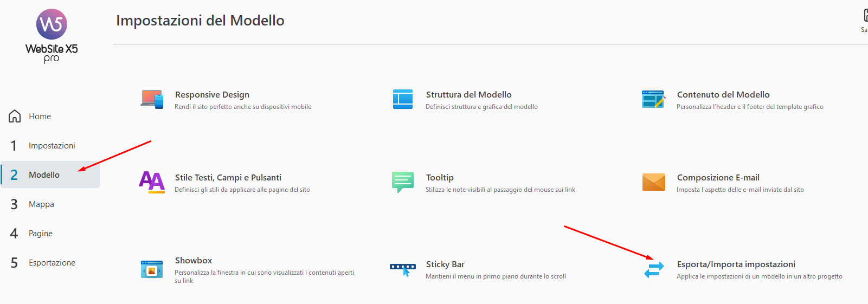This screenshot has height=304, width=868.
Task: Navigate to step 4 Pagine
Action: (x=41, y=234)
